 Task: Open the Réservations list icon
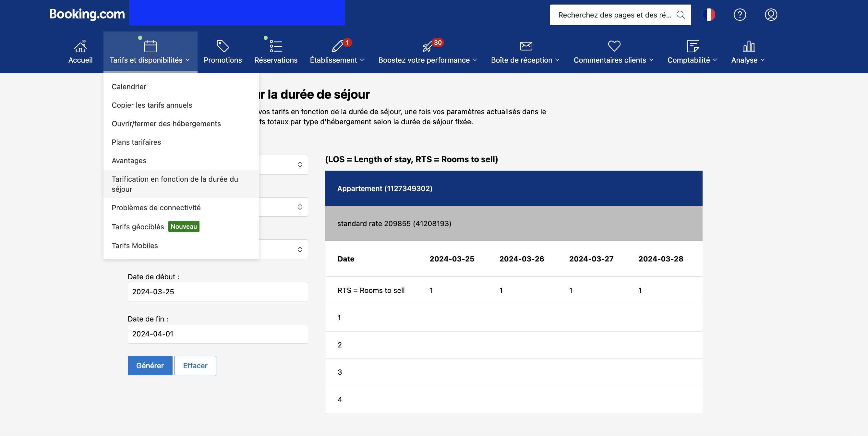coord(276,46)
